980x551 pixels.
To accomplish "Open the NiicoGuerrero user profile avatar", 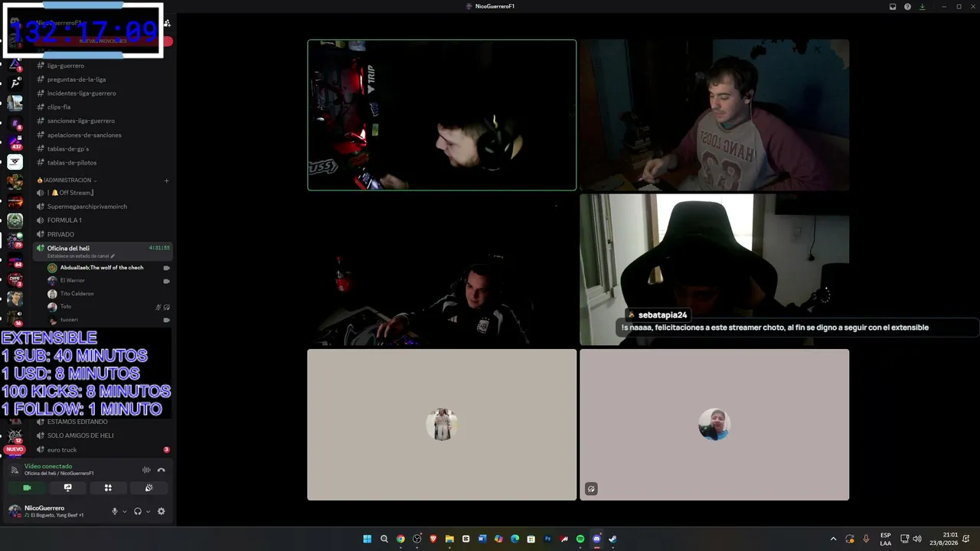I will [15, 511].
